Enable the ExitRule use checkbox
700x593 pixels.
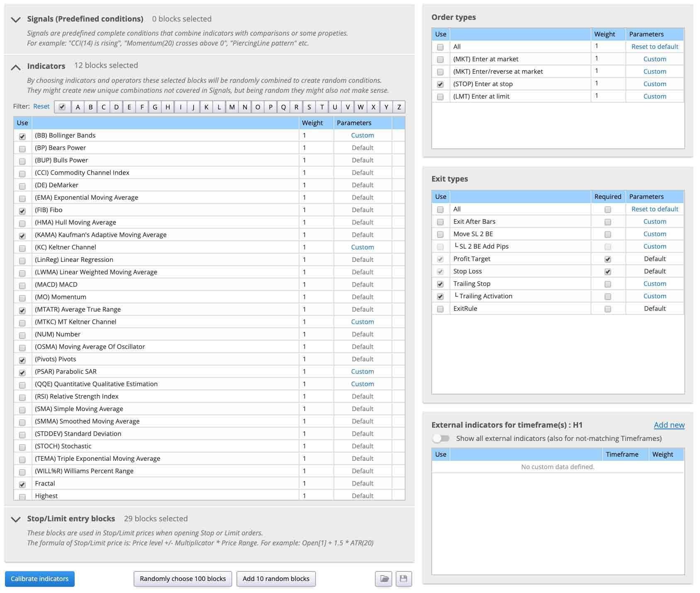(440, 309)
